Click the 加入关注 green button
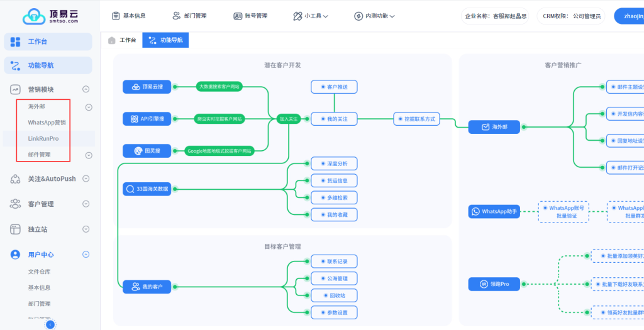Screen dimensions: 644x330 click(289, 118)
